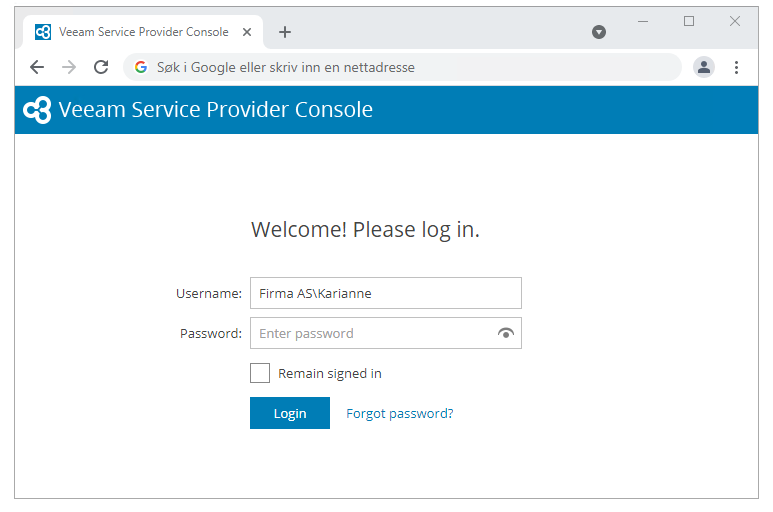Click the Veeam logo in blue header
Screen dimensions: 773x512
tap(37, 110)
